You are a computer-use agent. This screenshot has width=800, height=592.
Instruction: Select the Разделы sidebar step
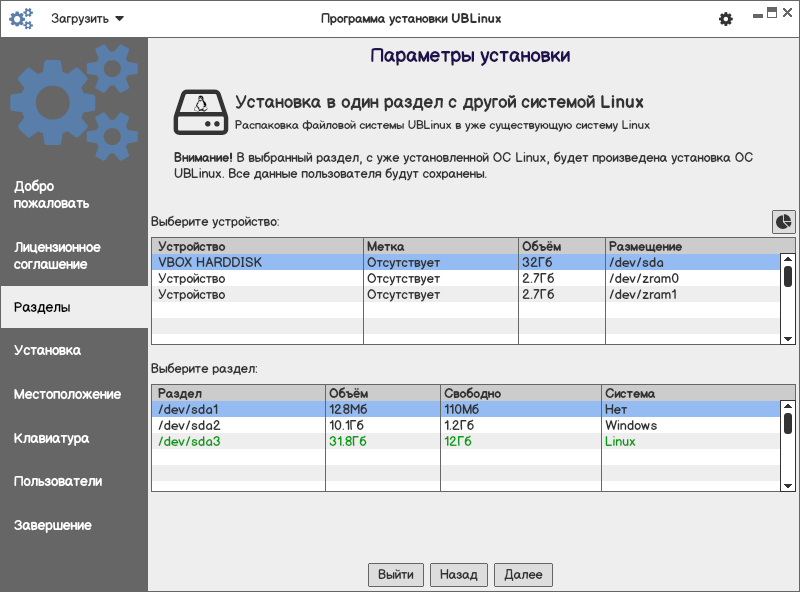[x=74, y=307]
